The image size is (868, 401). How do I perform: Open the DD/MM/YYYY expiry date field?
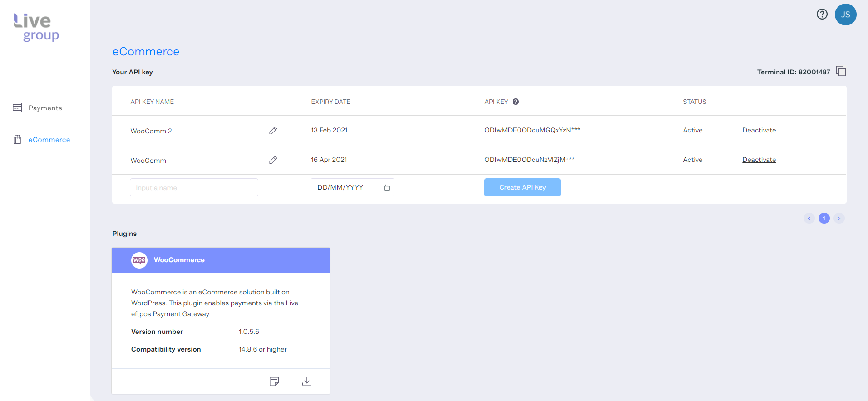coord(352,187)
